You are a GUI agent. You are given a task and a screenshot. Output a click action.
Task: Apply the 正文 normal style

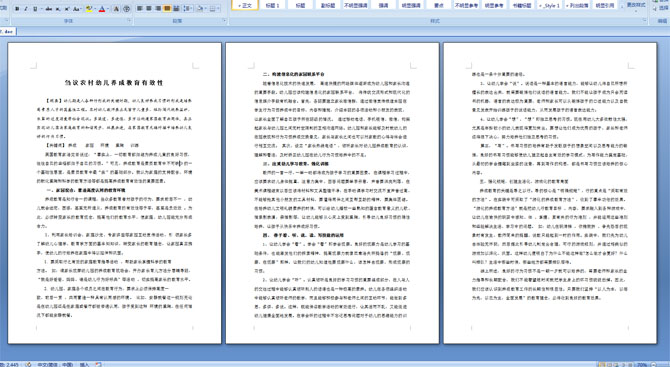245,5
